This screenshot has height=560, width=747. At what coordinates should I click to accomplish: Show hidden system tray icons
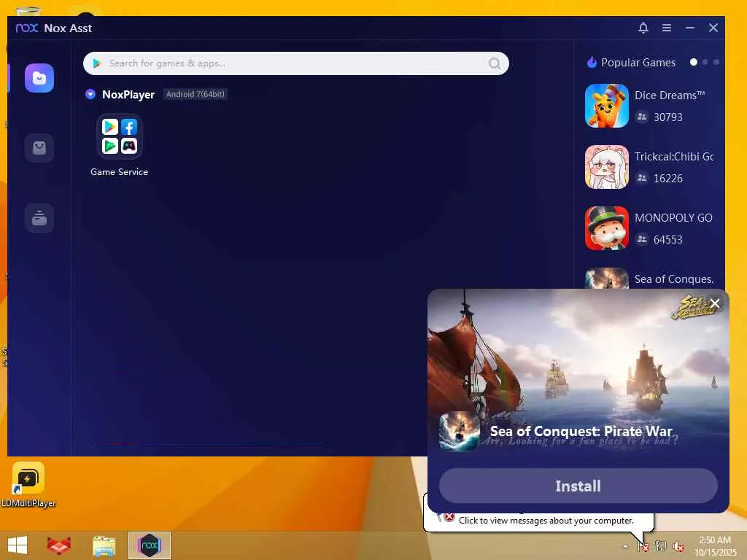(x=625, y=547)
